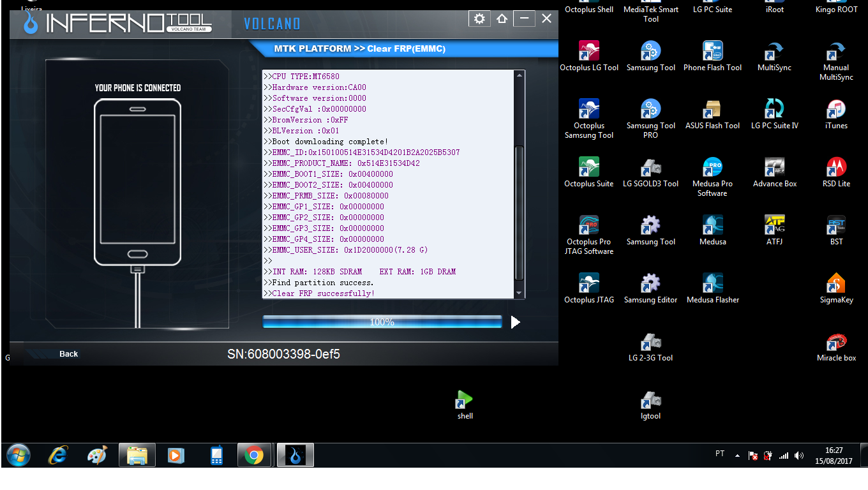Image resolution: width=868 pixels, height=490 pixels.
Task: Open Chrome from taskbar
Action: [253, 455]
